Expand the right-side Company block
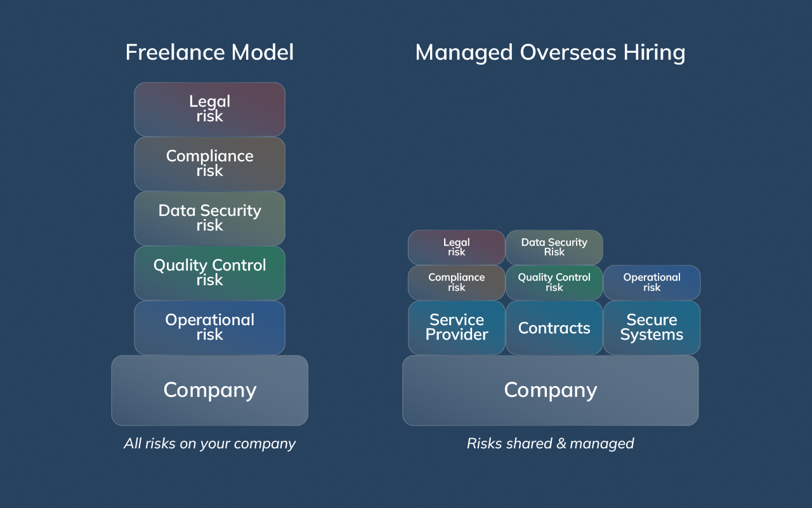This screenshot has width=812, height=508. 550,390
